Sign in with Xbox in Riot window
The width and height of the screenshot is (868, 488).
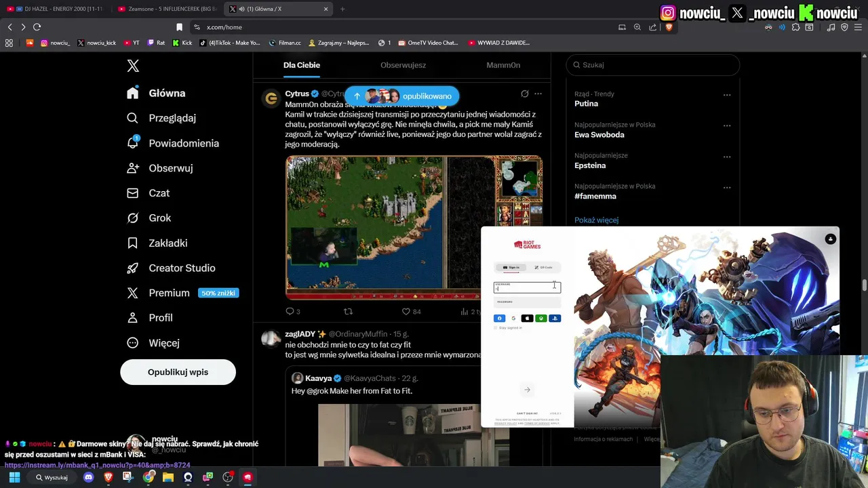coord(541,319)
